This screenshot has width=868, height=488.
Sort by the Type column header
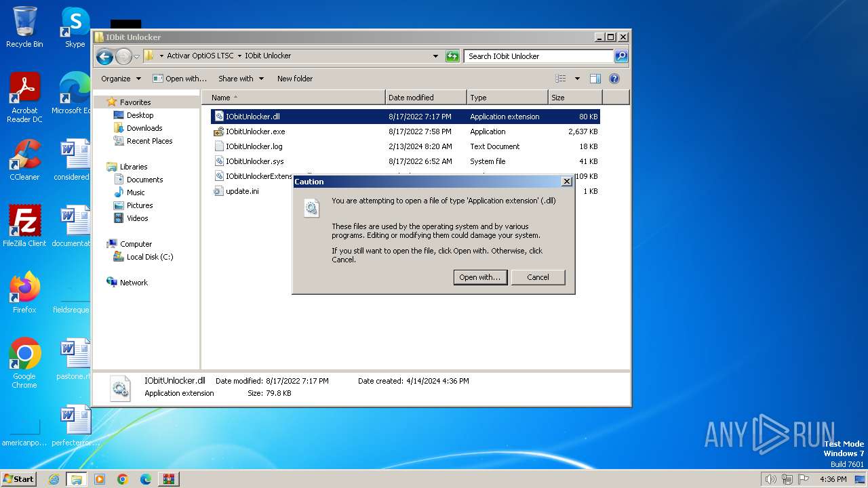tap(507, 98)
